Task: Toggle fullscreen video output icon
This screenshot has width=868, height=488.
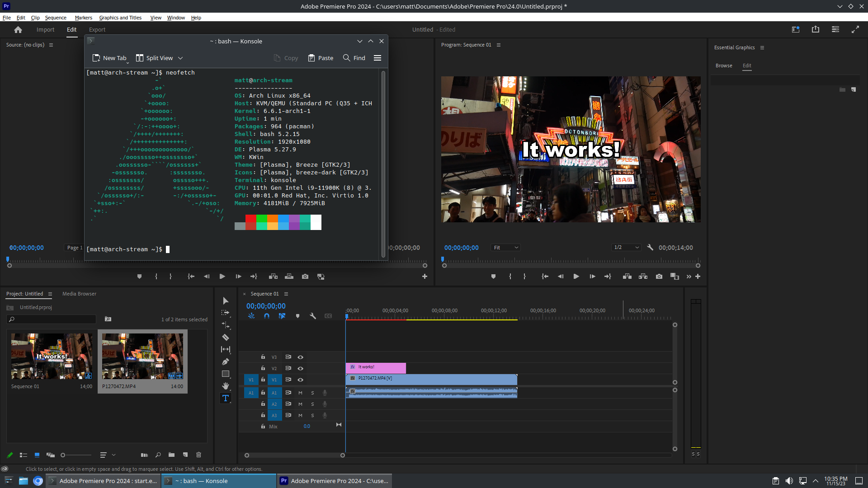Action: [x=855, y=29]
